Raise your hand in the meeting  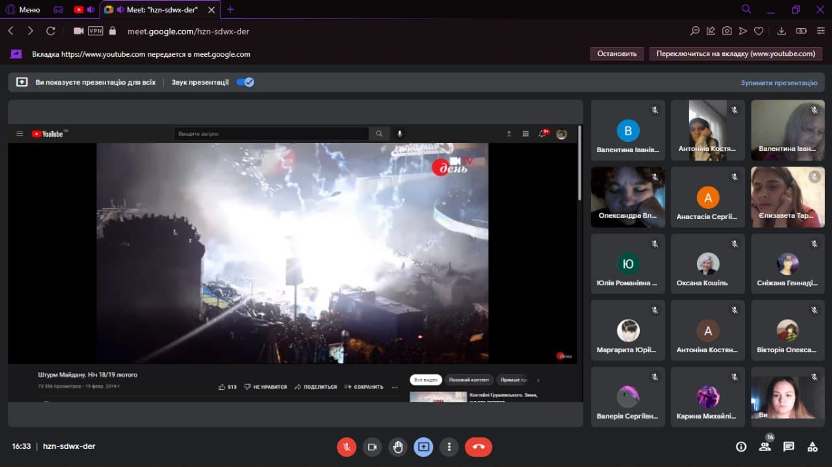(x=398, y=447)
